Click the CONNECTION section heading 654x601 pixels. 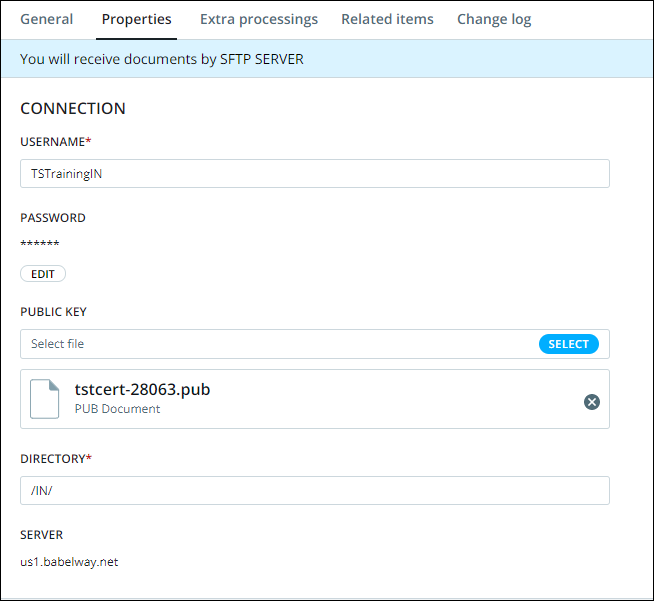coord(73,108)
